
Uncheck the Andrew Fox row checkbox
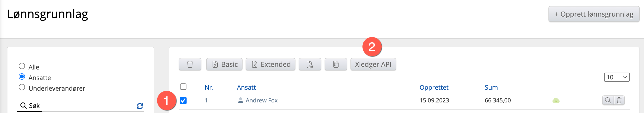(183, 100)
